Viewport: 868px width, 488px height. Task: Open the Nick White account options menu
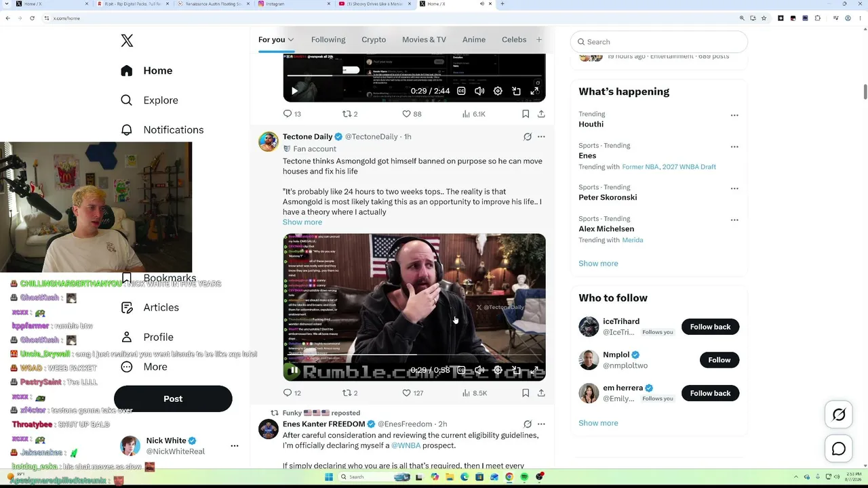235,446
